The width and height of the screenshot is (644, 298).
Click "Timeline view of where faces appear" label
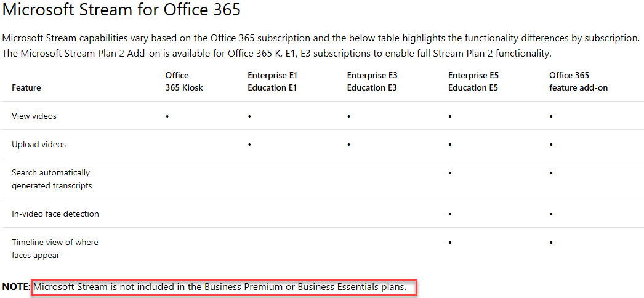(55, 248)
